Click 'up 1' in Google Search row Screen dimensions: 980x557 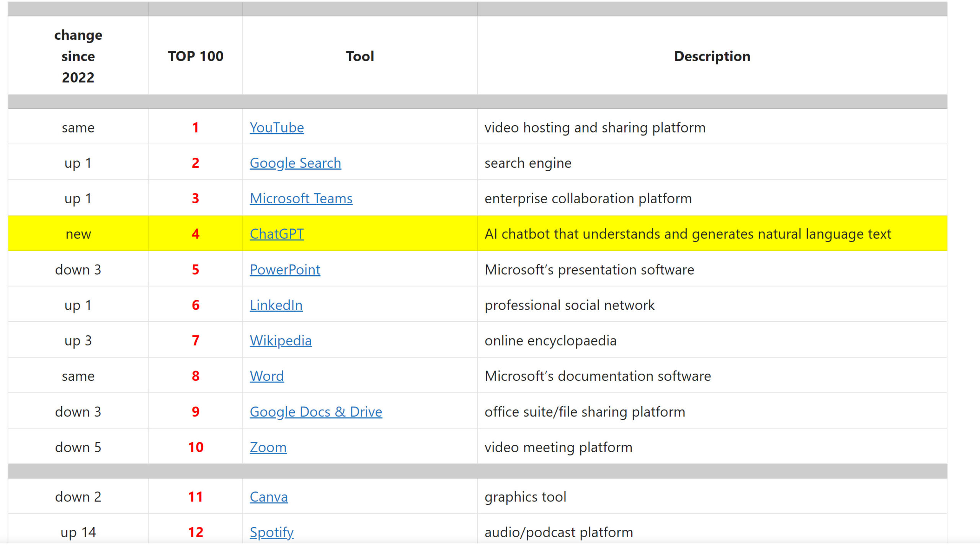pyautogui.click(x=78, y=163)
